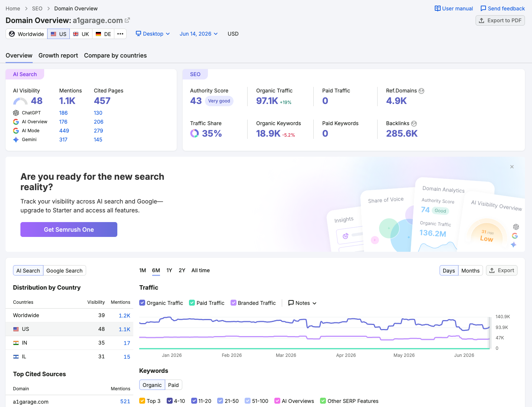Click the Export to PDF button
Image resolution: width=532 pixels, height=407 pixels.
[x=500, y=20]
